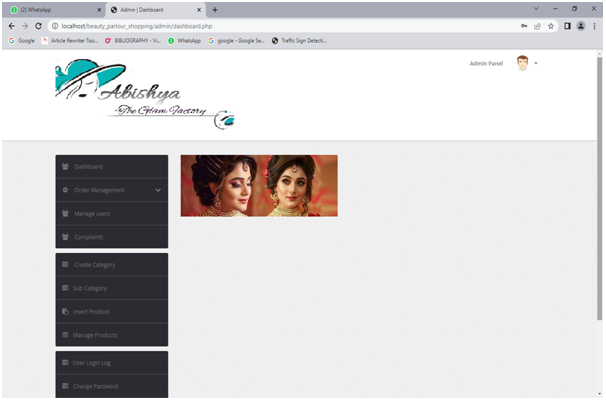
Task: Open the User Login Log page
Action: coord(112,363)
